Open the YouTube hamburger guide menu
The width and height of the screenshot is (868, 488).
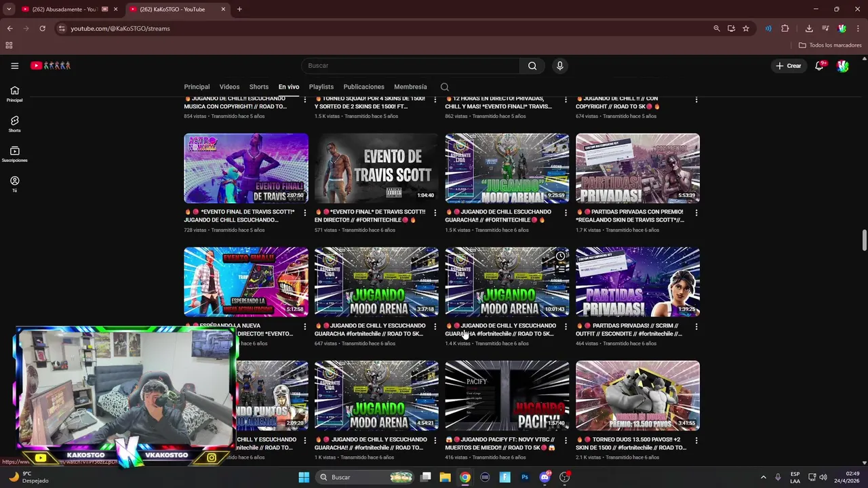[x=14, y=66]
